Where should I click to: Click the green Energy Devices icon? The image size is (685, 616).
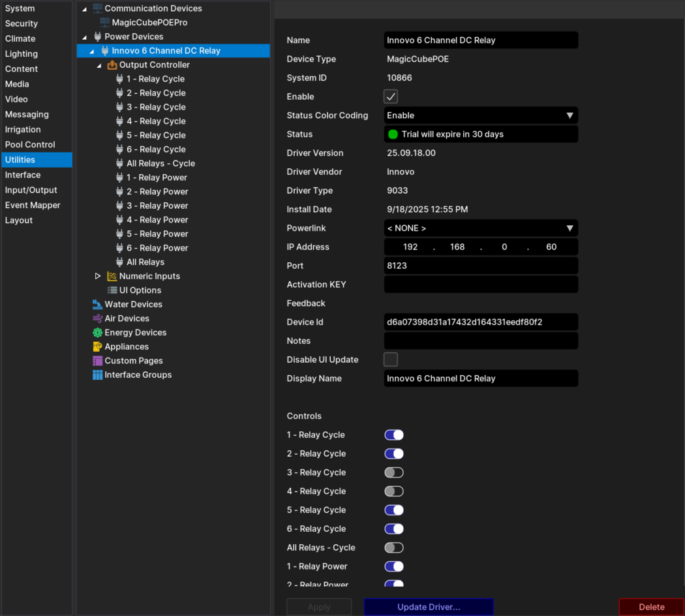pos(97,333)
